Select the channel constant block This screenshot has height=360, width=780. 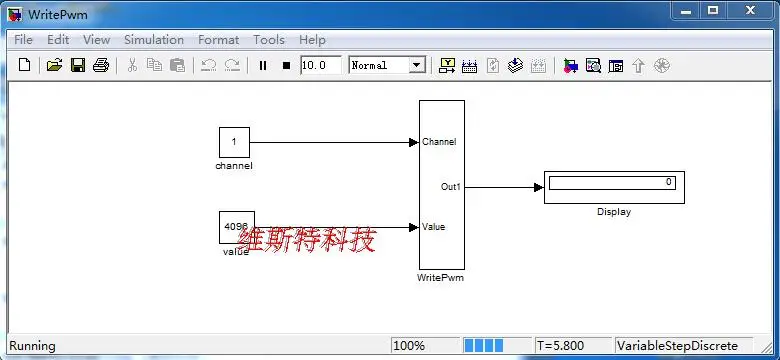pyautogui.click(x=234, y=142)
